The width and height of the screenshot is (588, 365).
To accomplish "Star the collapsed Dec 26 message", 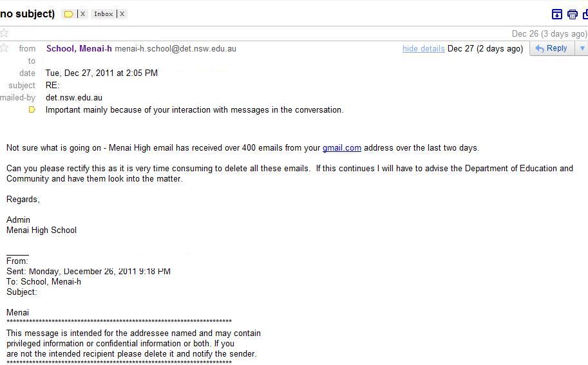I will tap(4, 33).
